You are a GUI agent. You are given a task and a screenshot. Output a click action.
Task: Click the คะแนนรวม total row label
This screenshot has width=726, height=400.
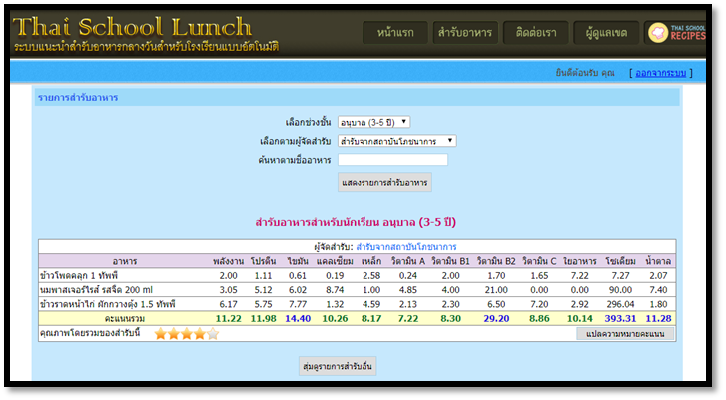(125, 319)
